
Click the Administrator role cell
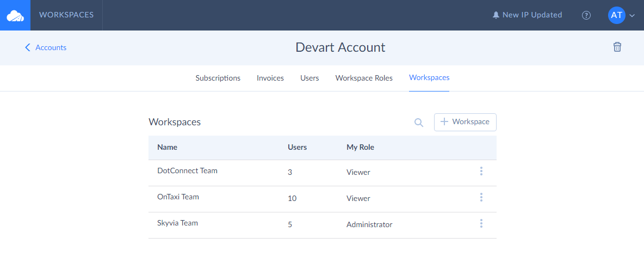(369, 225)
